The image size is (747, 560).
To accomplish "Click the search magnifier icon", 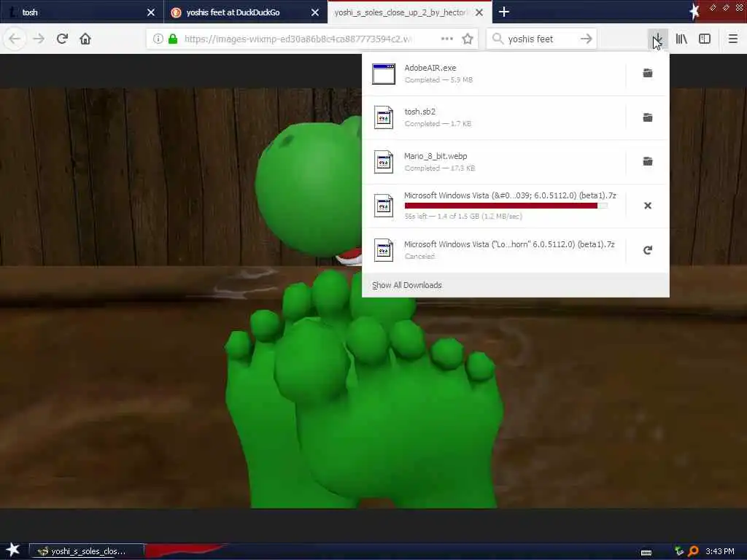I will [x=498, y=39].
